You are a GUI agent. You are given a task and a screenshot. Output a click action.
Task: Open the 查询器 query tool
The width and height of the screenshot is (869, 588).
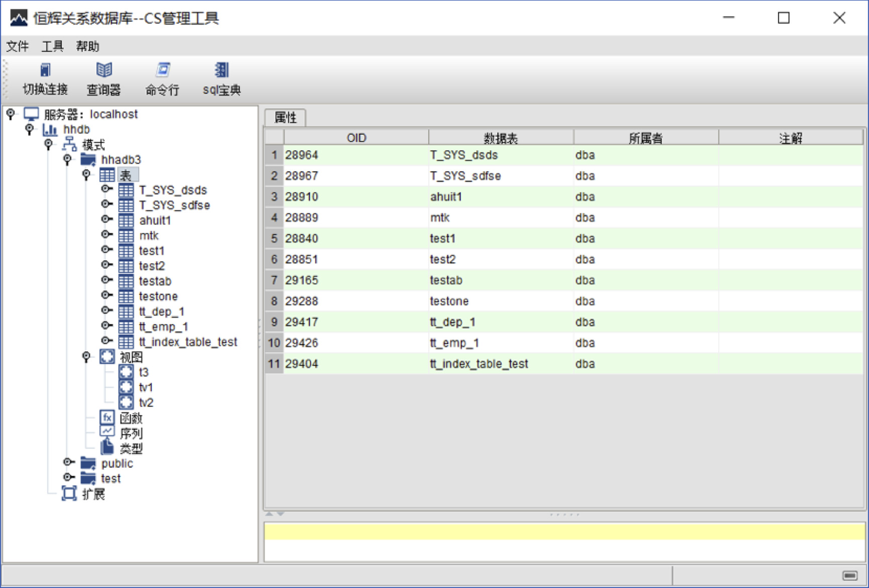[x=104, y=70]
